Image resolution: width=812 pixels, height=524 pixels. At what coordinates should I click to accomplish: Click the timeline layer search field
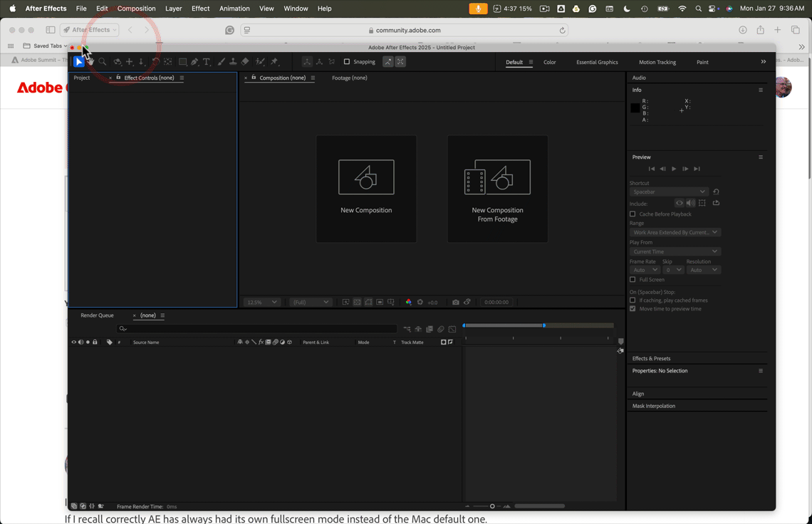pos(257,328)
